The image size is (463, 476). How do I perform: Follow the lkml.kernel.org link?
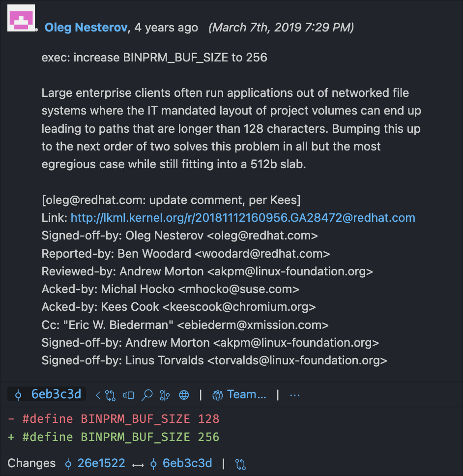242,217
